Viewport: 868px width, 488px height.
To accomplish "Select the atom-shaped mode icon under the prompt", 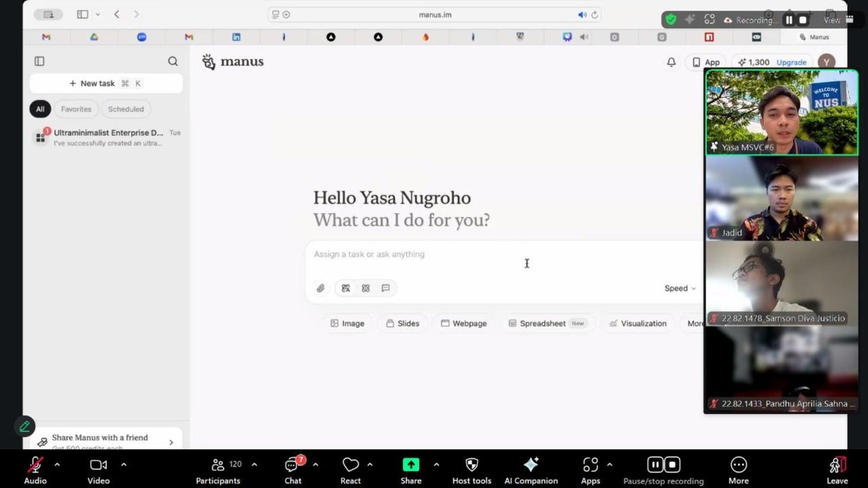I will (365, 288).
